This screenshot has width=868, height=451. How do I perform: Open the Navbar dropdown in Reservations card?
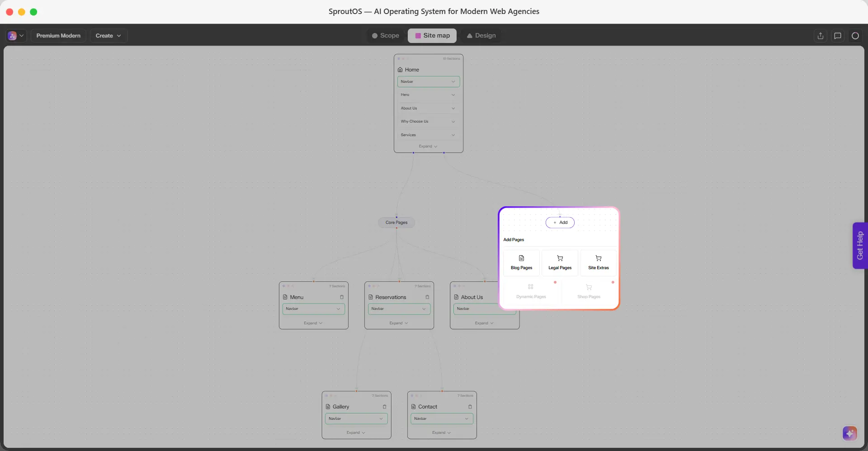399,309
